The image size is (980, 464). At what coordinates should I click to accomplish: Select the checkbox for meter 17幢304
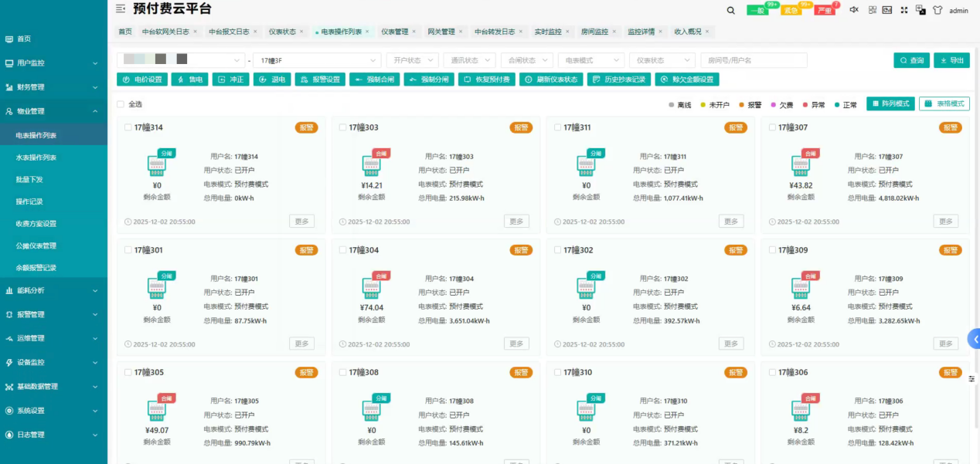[x=342, y=250]
